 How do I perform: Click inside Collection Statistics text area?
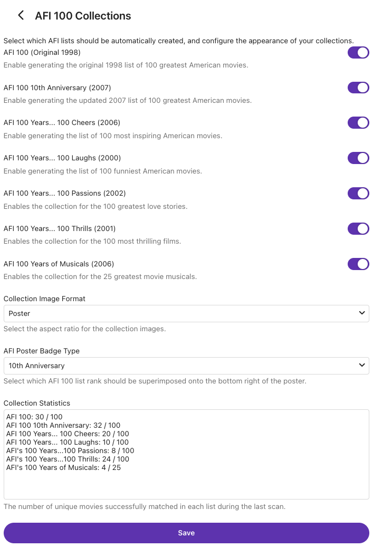coord(186,455)
